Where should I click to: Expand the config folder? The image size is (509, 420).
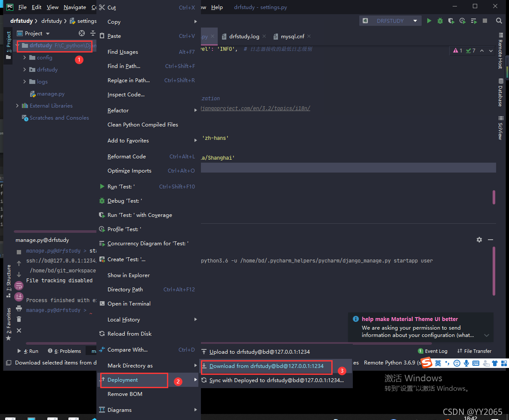pos(25,58)
